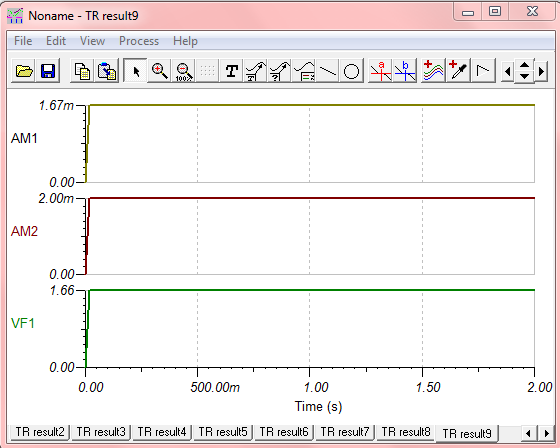
Task: Click tab strip right arrow button
Action: (x=546, y=433)
